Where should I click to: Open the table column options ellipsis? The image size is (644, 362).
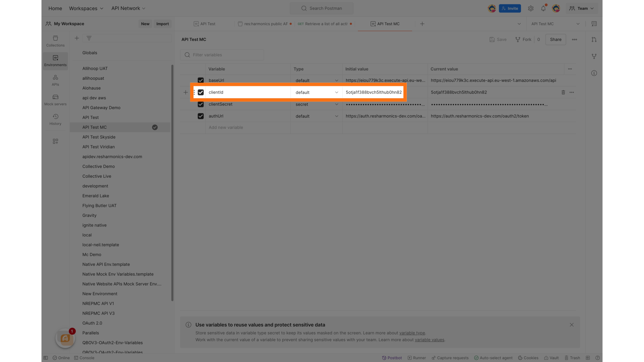[570, 69]
